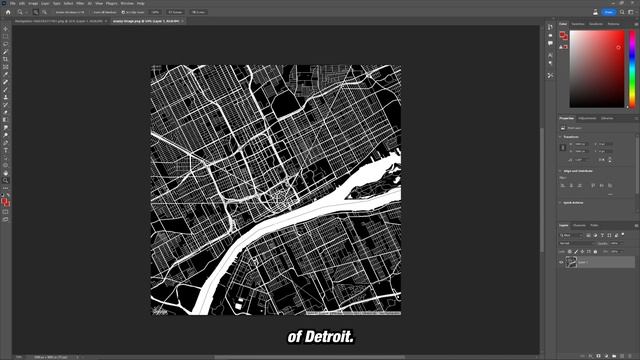Click the hue slider in Color panel
Image resolution: width=640 pixels, height=360 pixels.
632,69
